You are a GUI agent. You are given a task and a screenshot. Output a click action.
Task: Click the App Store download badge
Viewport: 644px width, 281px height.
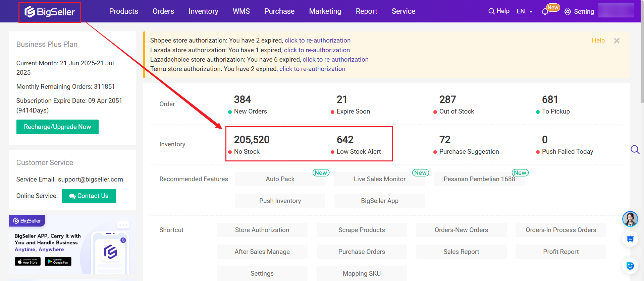click(x=28, y=261)
